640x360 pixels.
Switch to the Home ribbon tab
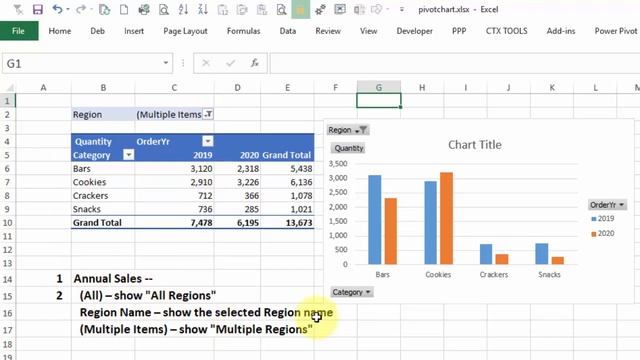point(60,31)
